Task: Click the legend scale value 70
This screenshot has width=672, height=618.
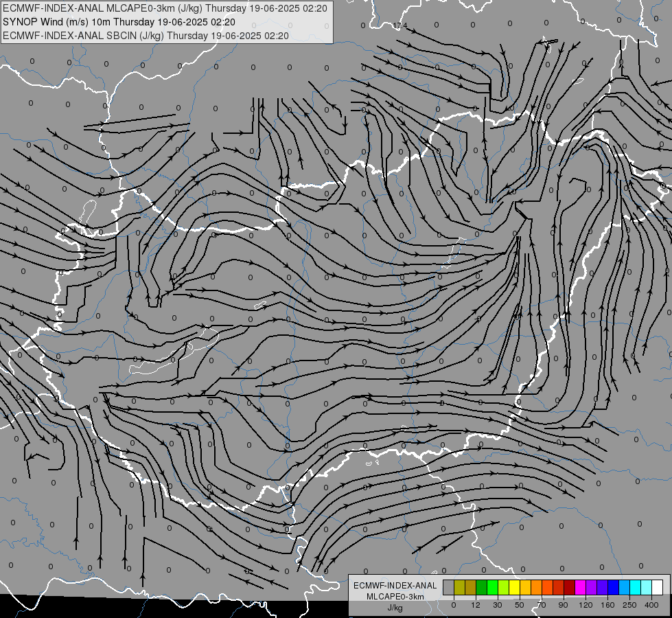Action: coord(542,605)
